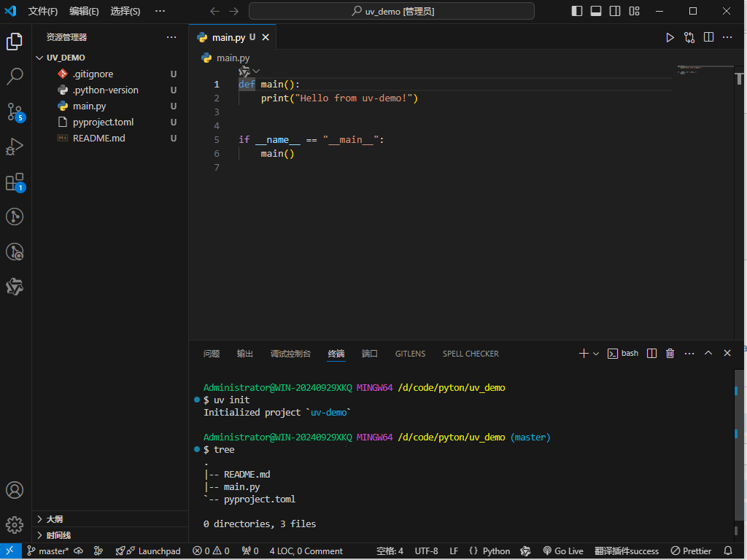
Task: Open README.md in the explorer
Action: point(110,138)
